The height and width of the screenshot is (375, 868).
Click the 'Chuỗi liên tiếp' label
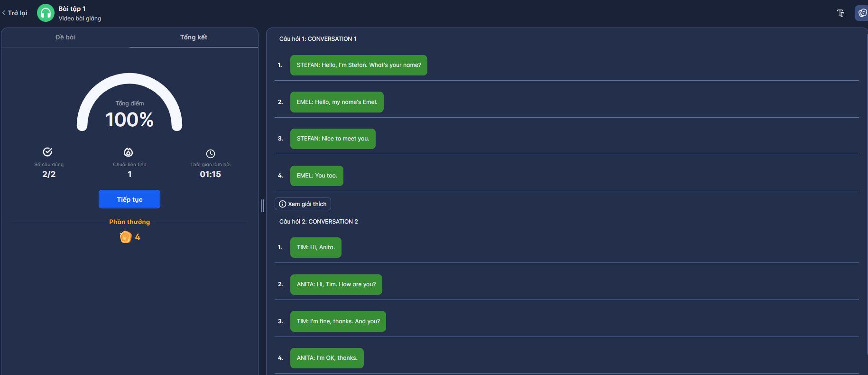[x=129, y=164]
